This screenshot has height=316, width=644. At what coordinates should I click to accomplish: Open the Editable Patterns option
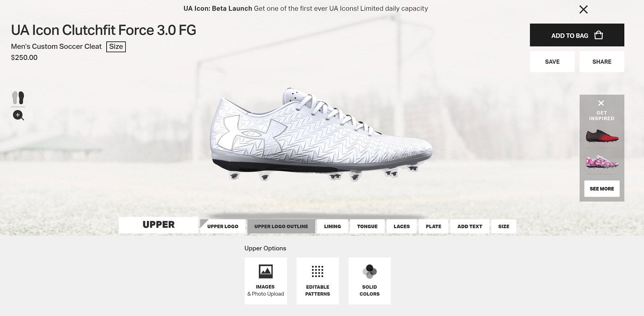pos(318,281)
